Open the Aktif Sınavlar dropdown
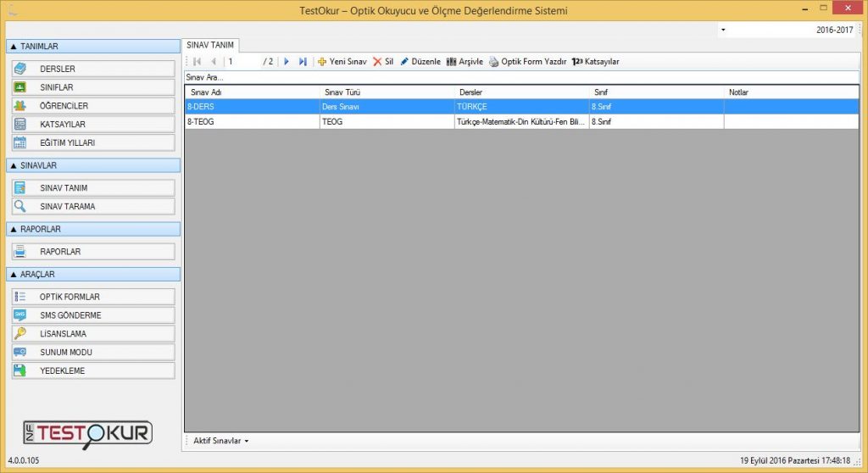The image size is (868, 473). pyautogui.click(x=220, y=441)
